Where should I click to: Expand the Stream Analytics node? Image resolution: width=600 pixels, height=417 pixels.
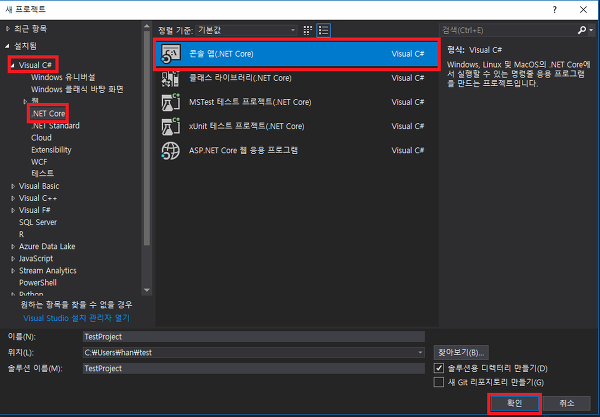[x=13, y=271]
